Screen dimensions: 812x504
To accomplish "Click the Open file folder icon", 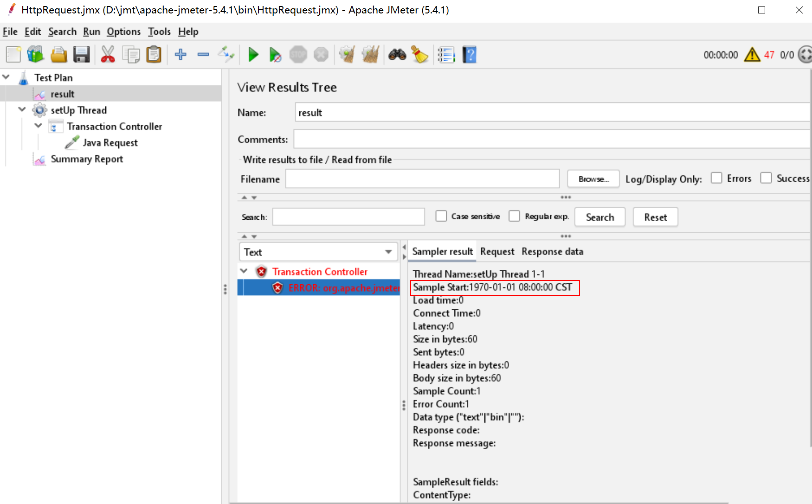I will [x=59, y=55].
